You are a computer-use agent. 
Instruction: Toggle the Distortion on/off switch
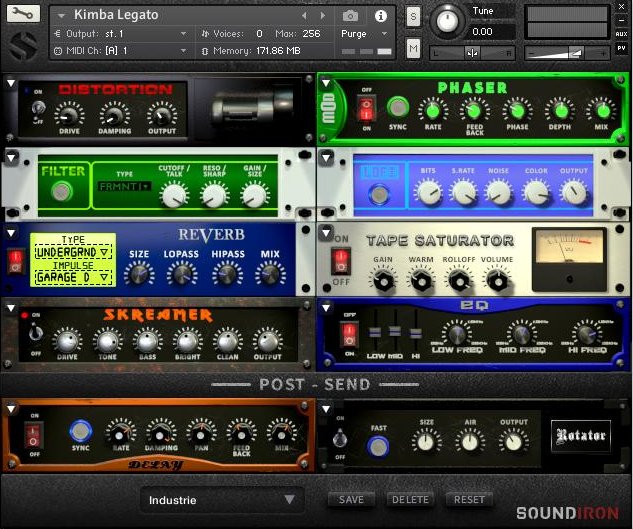click(38, 108)
